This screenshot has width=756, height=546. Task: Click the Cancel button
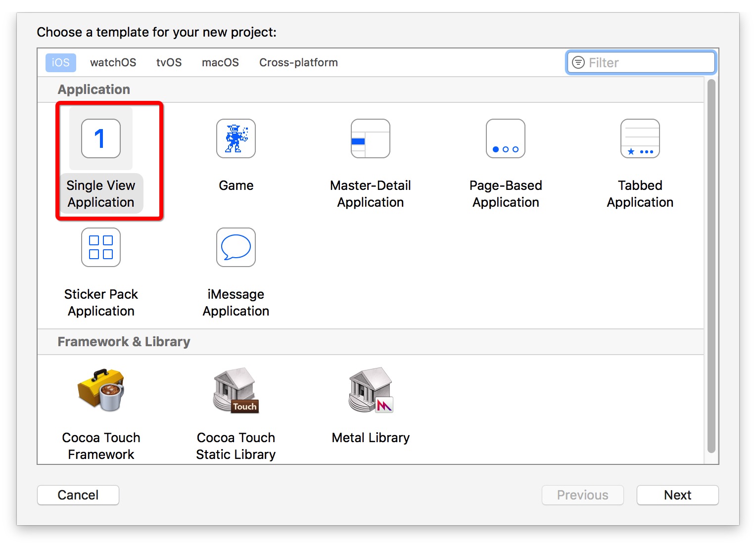(x=78, y=495)
